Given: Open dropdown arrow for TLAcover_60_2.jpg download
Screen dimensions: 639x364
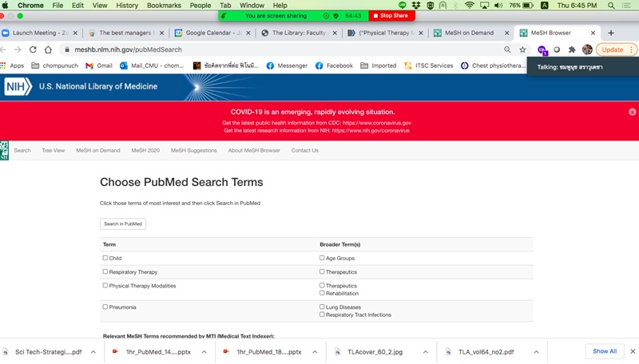Looking at the screenshot, I should coord(425,351).
